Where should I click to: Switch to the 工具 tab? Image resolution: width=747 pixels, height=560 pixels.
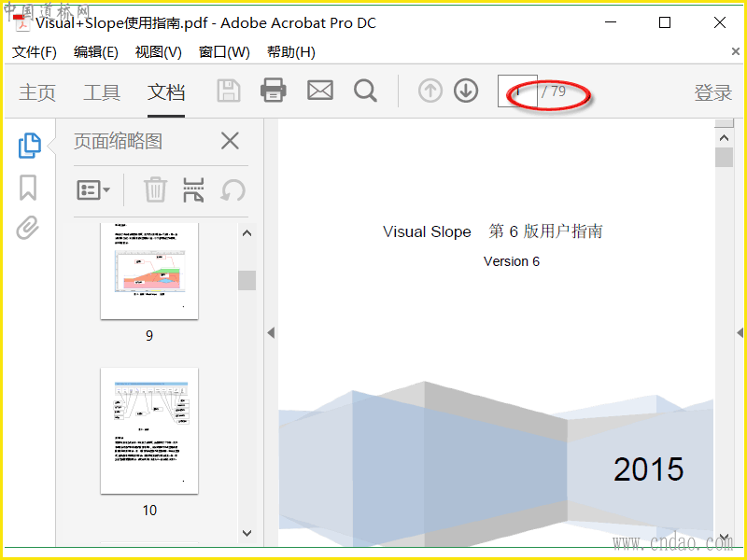(102, 91)
